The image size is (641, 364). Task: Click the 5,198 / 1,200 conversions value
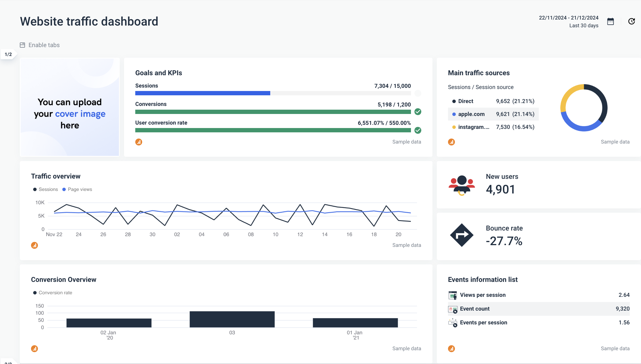click(394, 104)
